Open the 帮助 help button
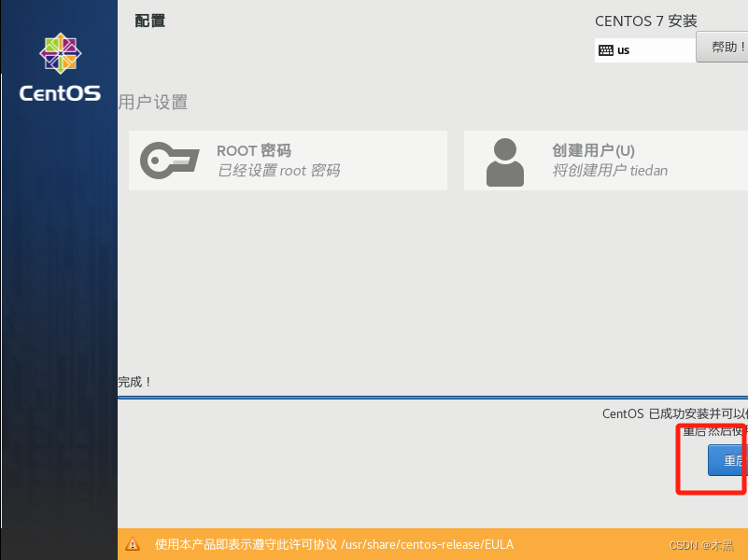 (x=722, y=47)
